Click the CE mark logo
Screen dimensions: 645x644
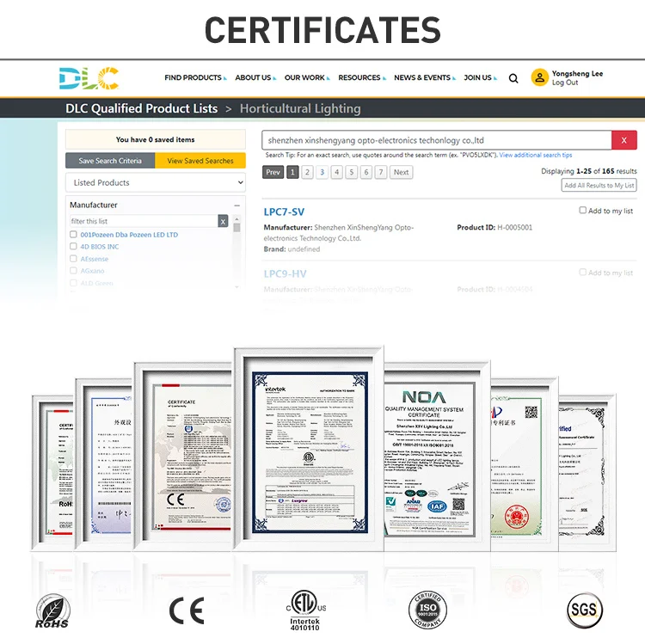[187, 610]
